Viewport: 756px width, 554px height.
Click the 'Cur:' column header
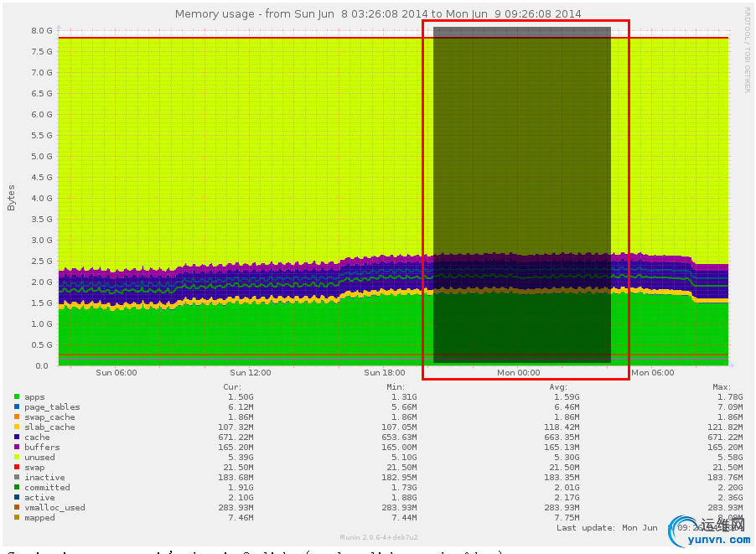pyautogui.click(x=232, y=387)
